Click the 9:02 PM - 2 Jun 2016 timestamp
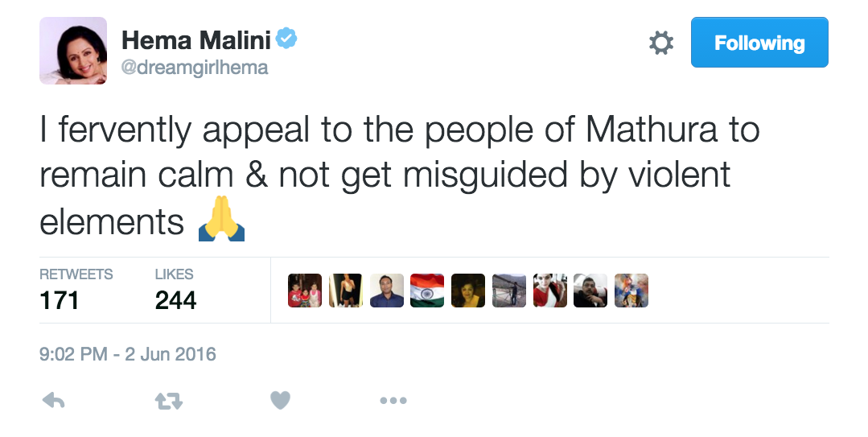The image size is (868, 437). 128,354
